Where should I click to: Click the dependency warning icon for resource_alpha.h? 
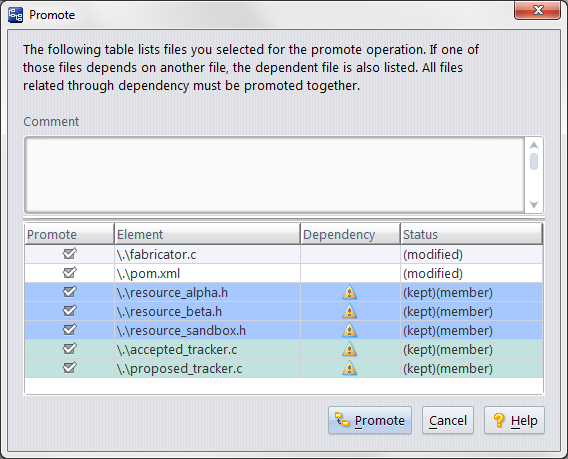[x=349, y=292]
